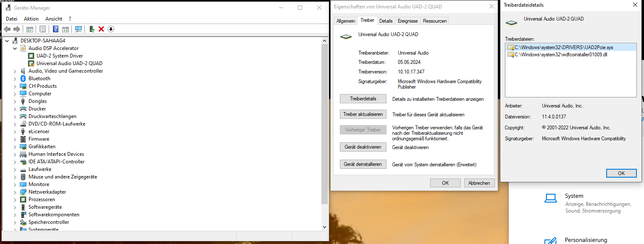Select the Speichercontroller tree row

(x=49, y=222)
